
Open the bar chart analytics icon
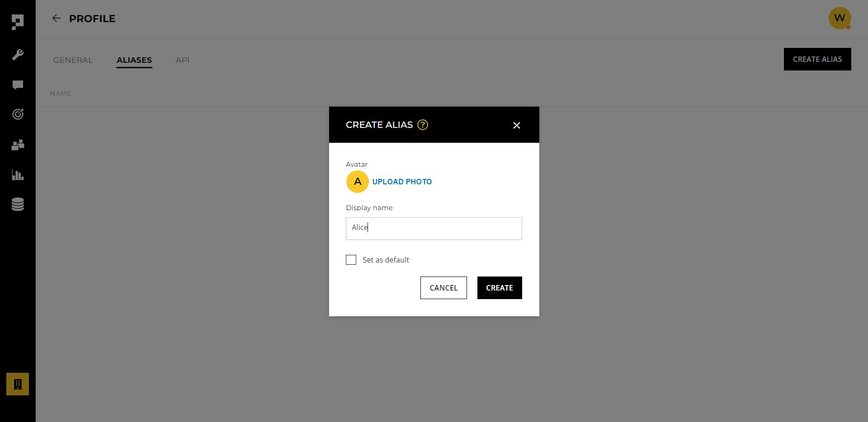coord(18,175)
